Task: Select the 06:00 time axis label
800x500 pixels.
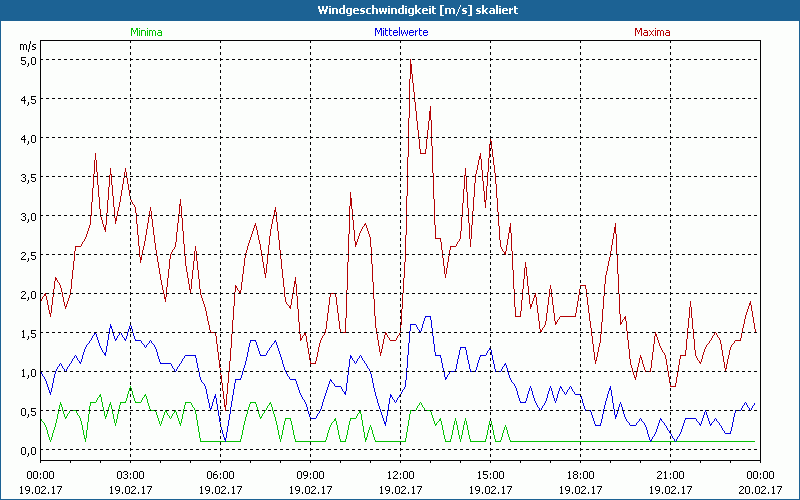Action: coord(220,475)
